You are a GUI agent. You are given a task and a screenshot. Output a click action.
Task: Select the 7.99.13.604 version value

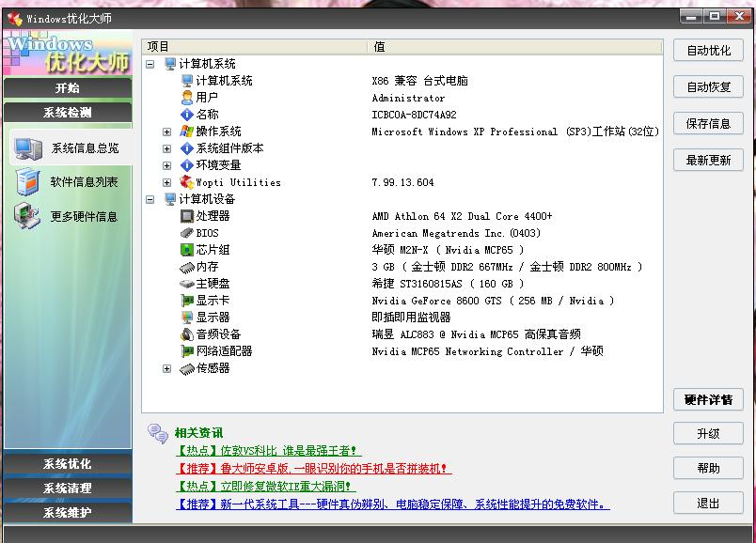(402, 182)
